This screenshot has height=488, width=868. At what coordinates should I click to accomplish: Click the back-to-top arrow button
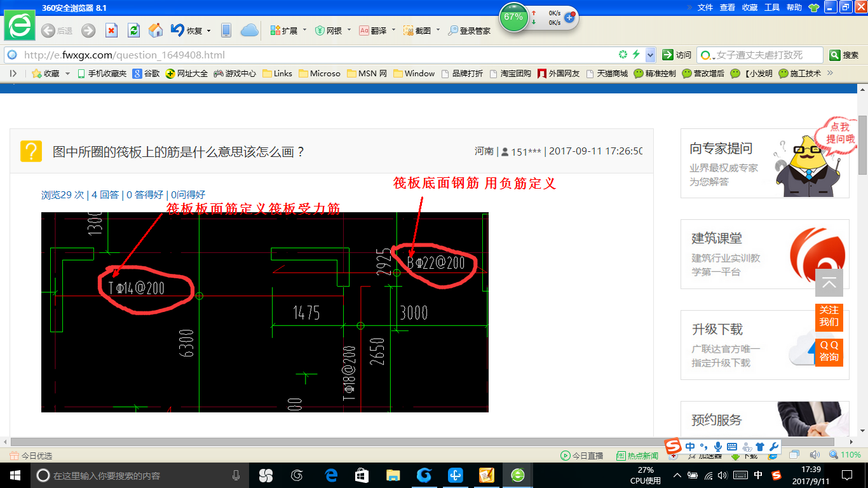829,283
